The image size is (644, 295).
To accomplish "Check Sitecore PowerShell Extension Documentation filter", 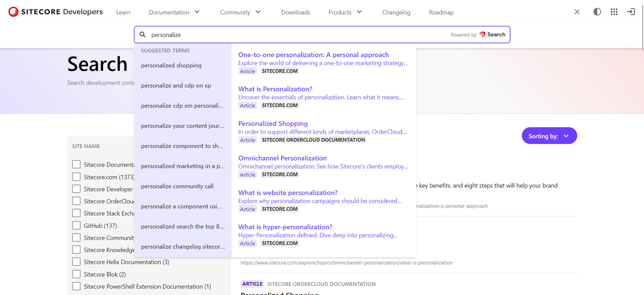I will tap(77, 286).
